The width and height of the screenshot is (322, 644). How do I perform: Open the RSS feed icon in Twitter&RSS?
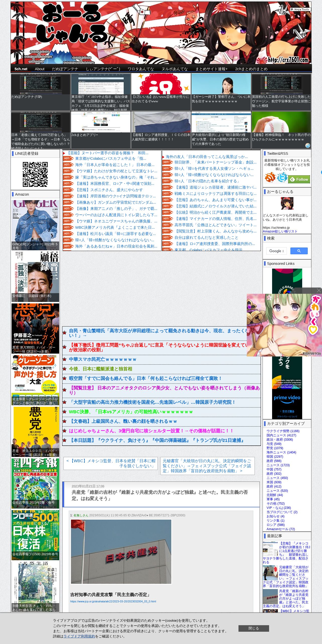(270, 178)
